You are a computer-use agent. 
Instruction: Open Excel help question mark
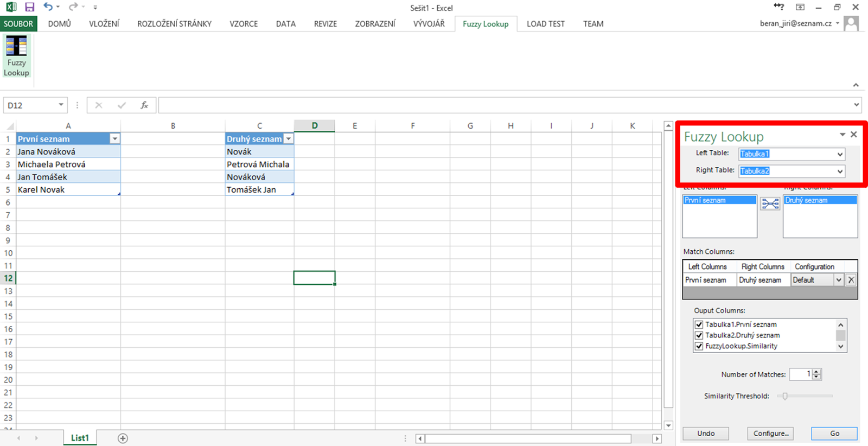point(779,7)
